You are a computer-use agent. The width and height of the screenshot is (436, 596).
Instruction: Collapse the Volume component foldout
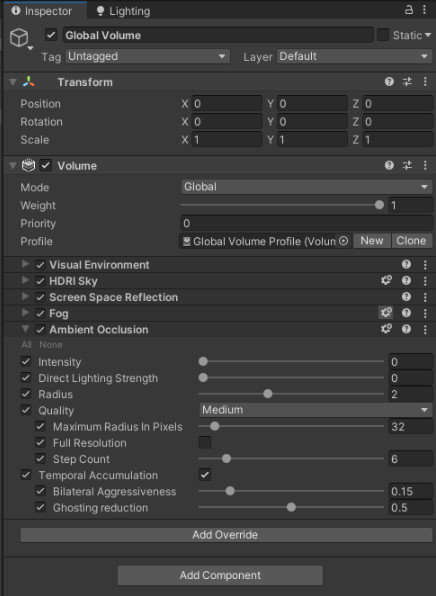click(x=13, y=165)
